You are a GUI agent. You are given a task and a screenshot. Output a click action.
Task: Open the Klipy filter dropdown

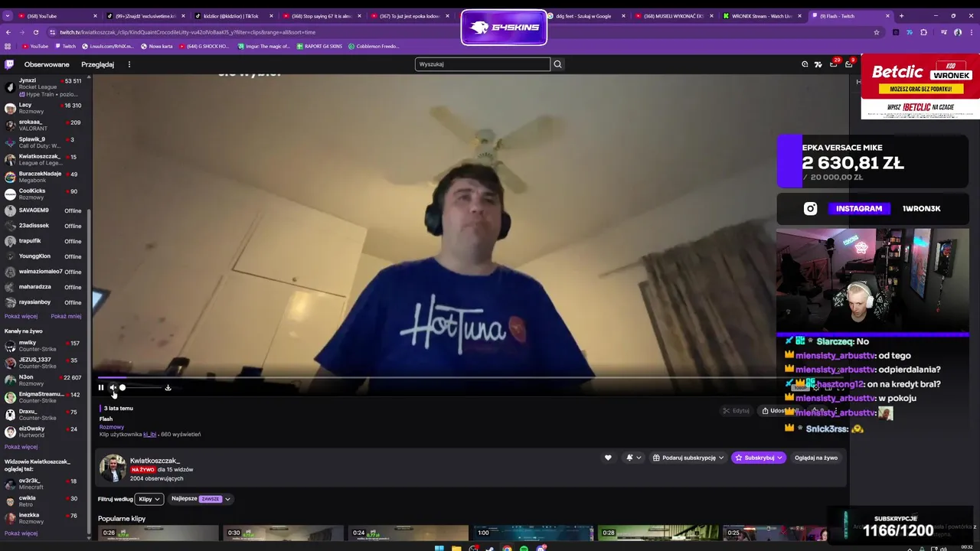click(x=149, y=499)
